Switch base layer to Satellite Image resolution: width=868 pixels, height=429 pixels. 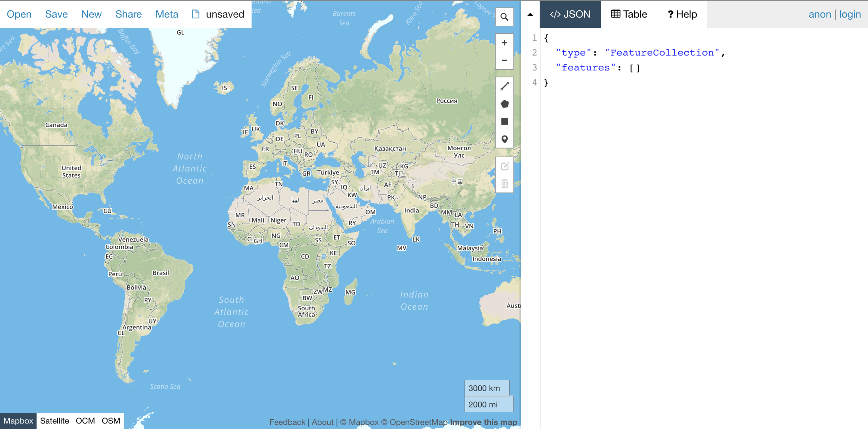click(x=55, y=421)
